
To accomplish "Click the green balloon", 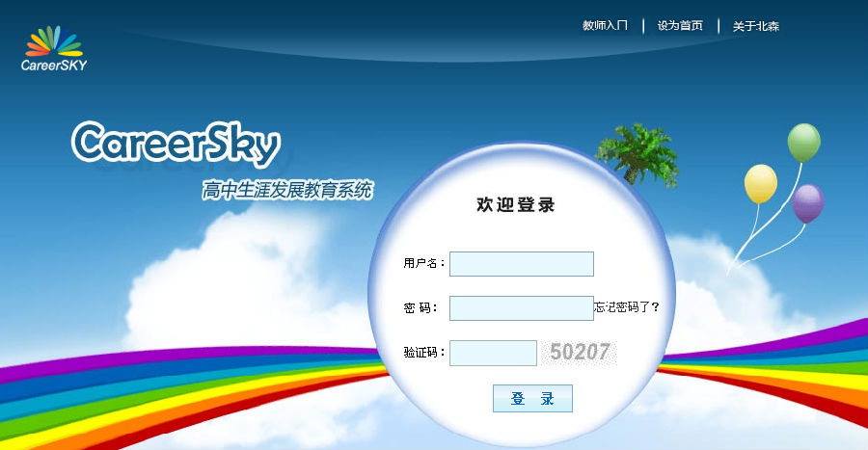I will 803,142.
